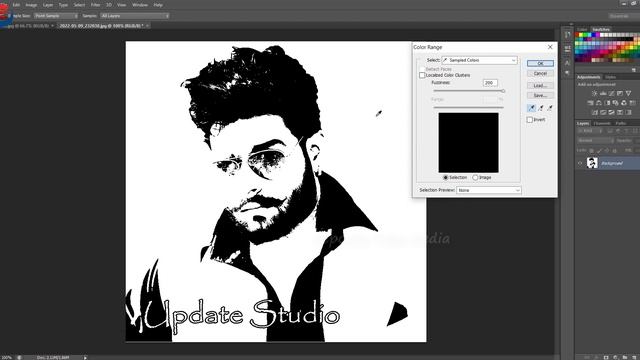Click OK in the Color Range dialog
Screen dimensions: 640x360
coord(540,63)
